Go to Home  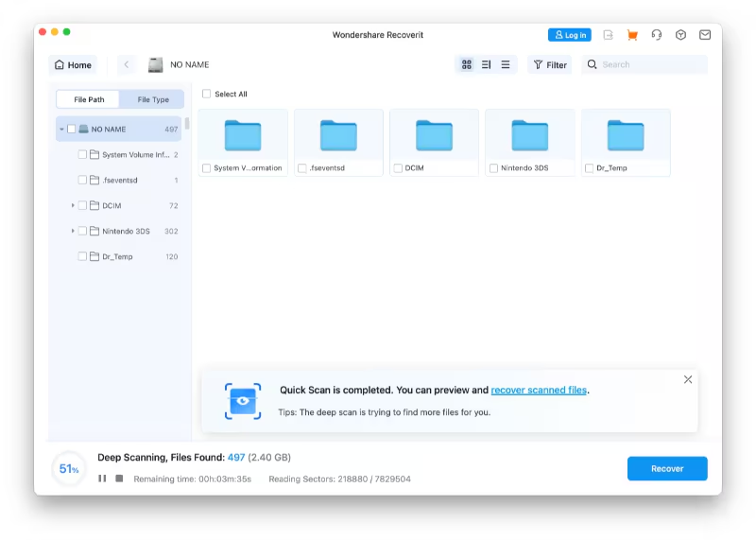coord(73,64)
